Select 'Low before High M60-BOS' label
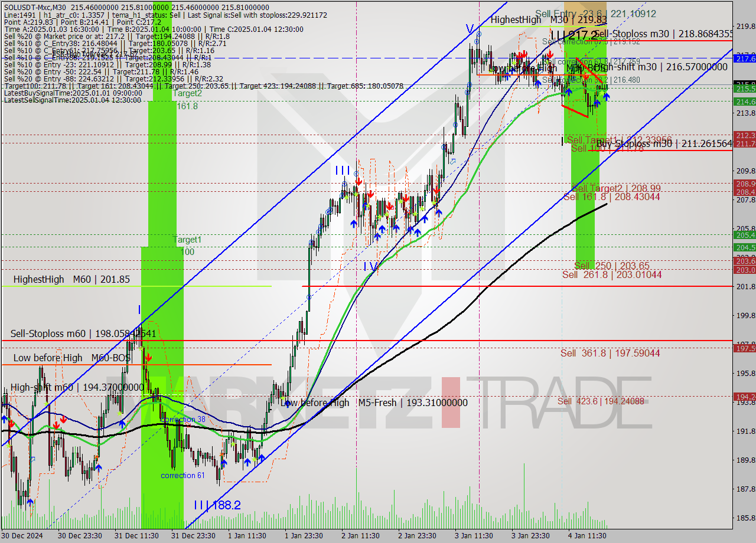The height and width of the screenshot is (543, 756). point(71,358)
